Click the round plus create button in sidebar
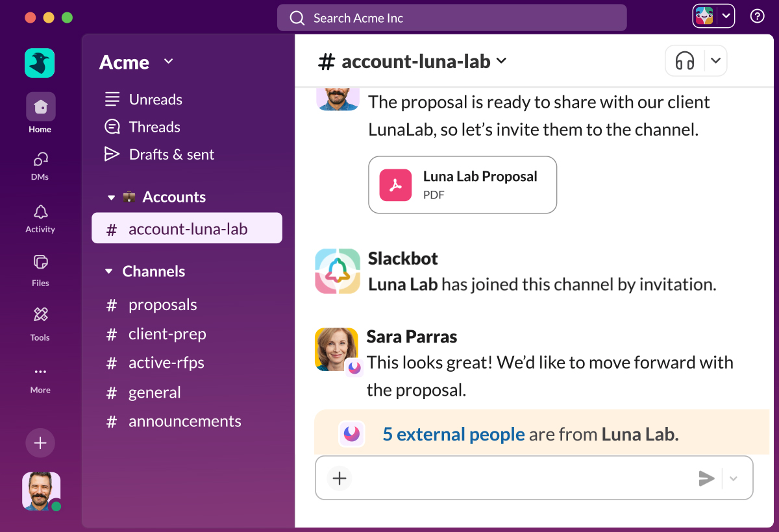Image resolution: width=779 pixels, height=532 pixels. pyautogui.click(x=40, y=443)
